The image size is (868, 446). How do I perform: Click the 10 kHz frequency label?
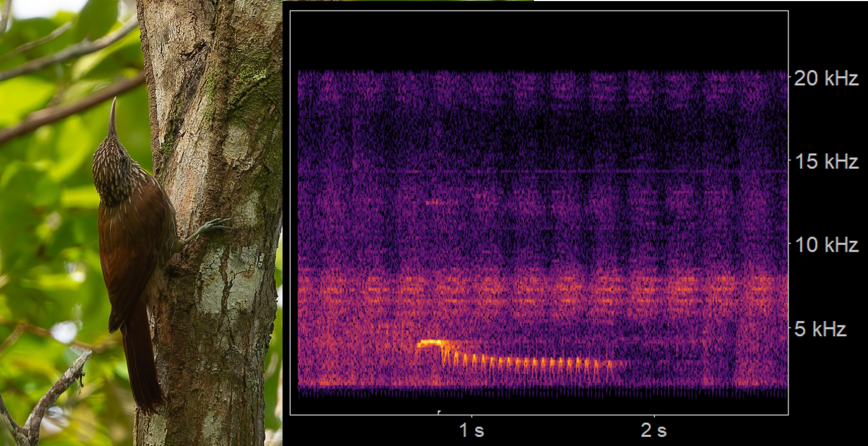click(826, 245)
